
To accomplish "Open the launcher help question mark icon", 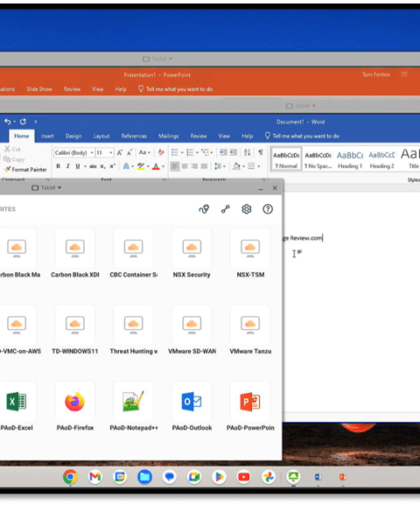I will 268,209.
